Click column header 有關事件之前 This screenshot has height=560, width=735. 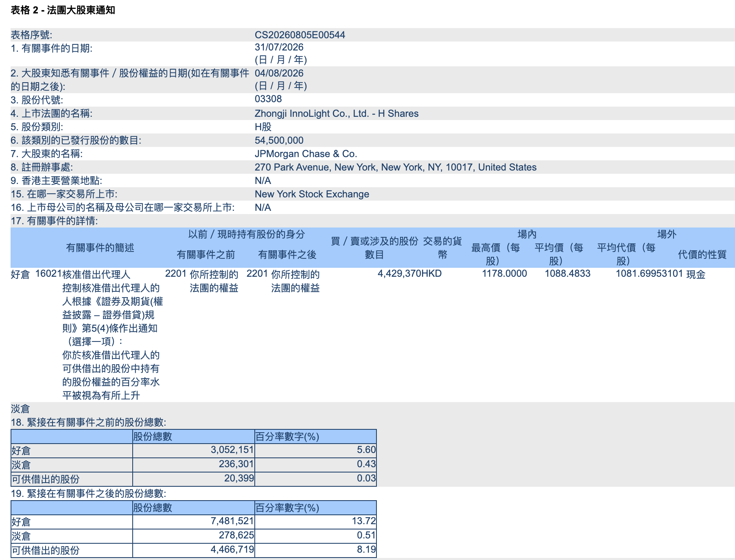pyautogui.click(x=206, y=255)
